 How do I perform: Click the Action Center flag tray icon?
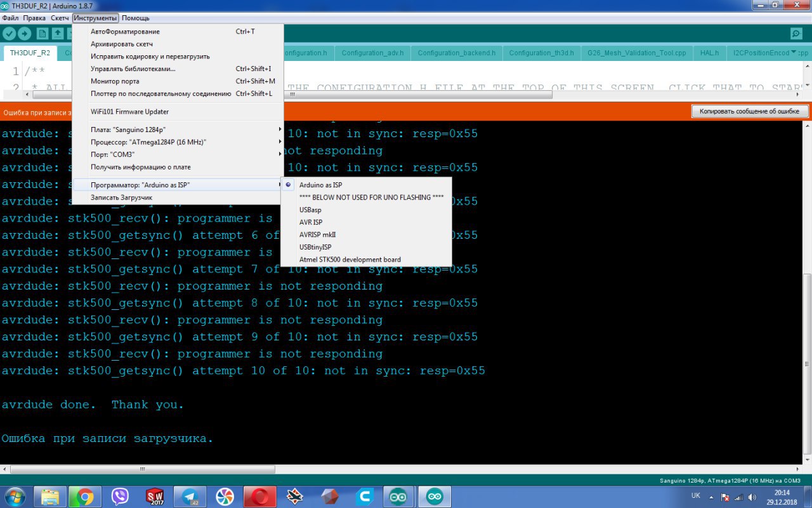click(725, 497)
